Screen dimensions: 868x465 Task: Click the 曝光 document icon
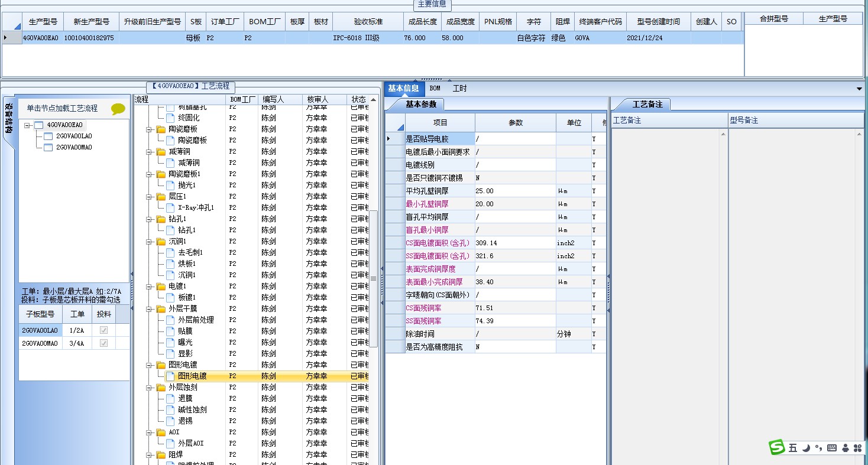tap(171, 343)
